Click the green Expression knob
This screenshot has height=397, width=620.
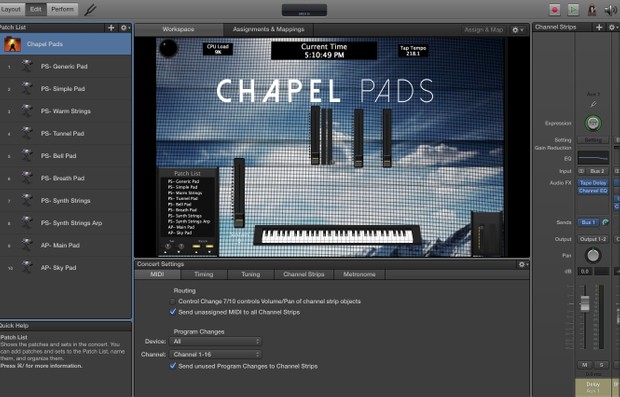(x=593, y=123)
